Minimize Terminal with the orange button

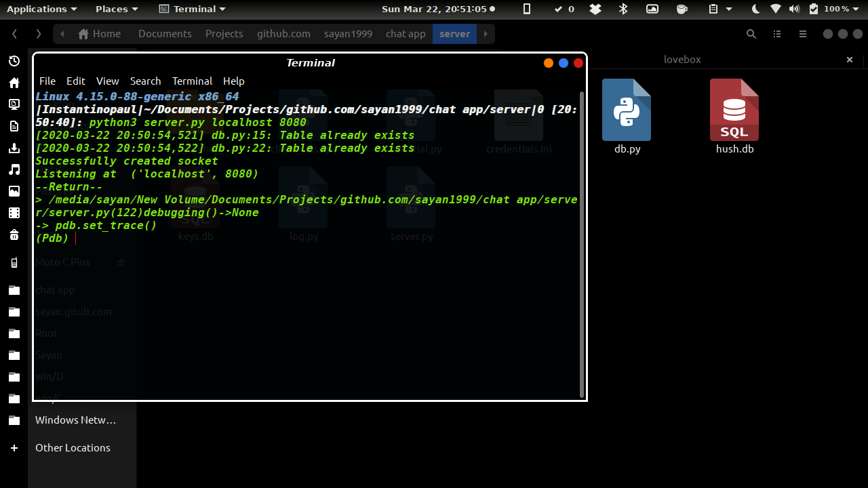click(x=549, y=63)
